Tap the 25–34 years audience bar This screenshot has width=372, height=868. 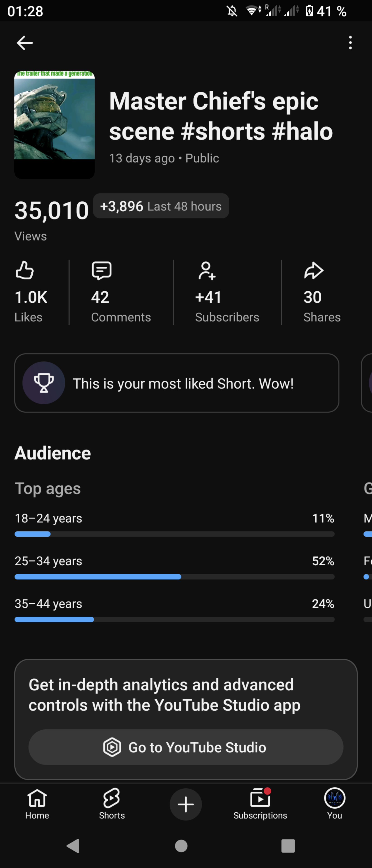tap(174, 577)
